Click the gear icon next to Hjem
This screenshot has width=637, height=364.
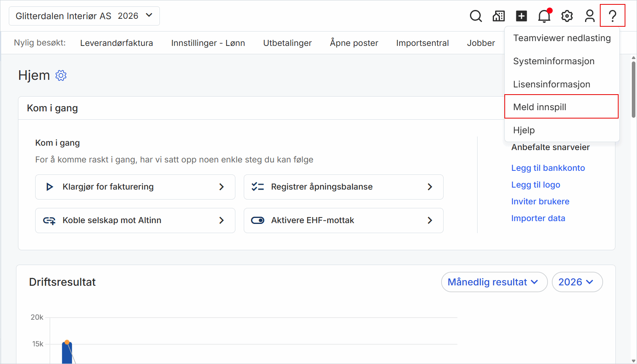pos(61,75)
